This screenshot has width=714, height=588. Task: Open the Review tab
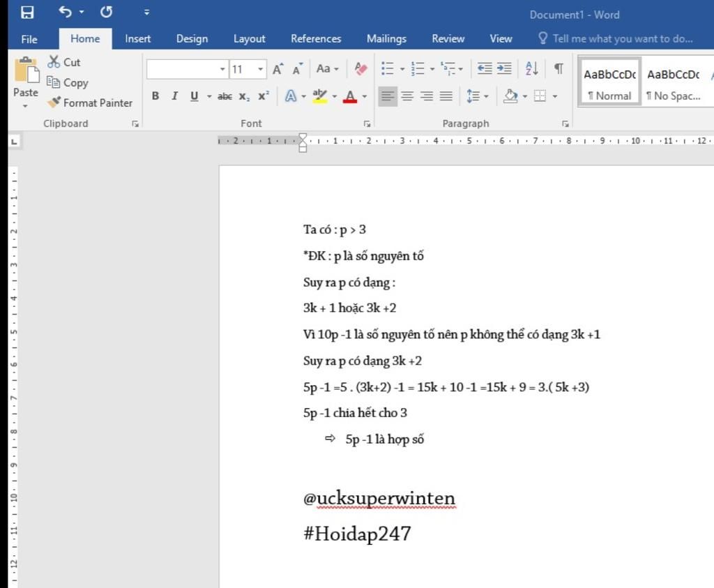point(448,39)
